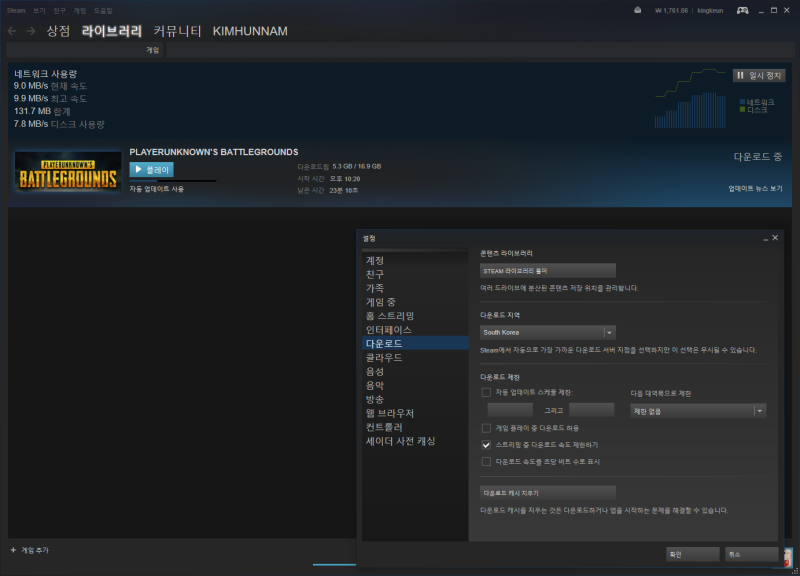Cancel settings with 취소 button
Image resolution: width=800 pixels, height=576 pixels.
(x=752, y=554)
